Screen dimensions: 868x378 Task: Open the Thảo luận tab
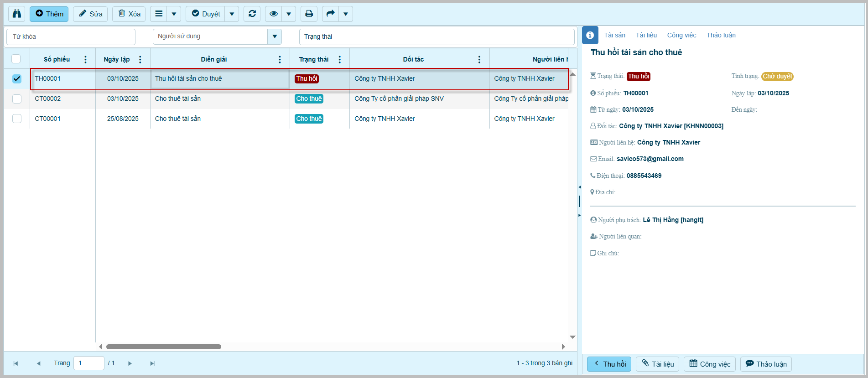tap(721, 35)
